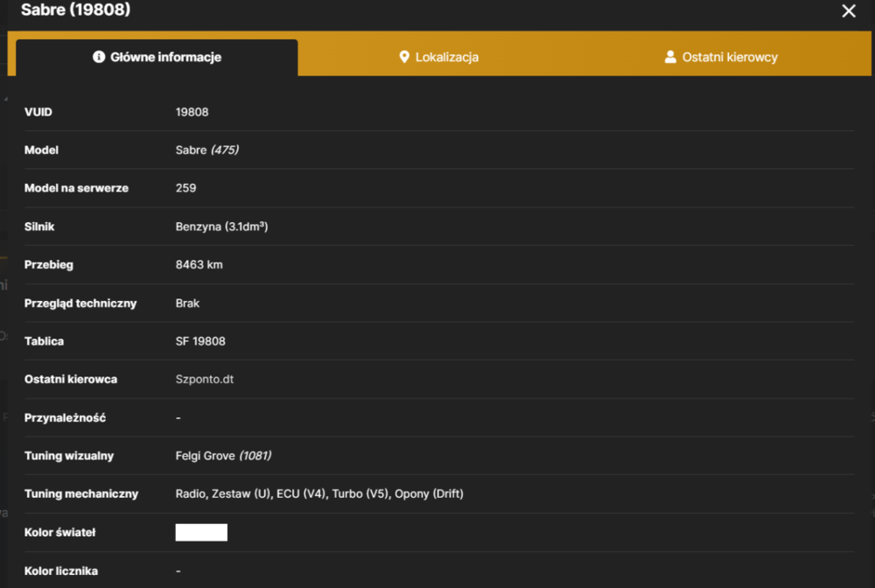Image resolution: width=875 pixels, height=588 pixels.
Task: Click the location pin icon
Action: pyautogui.click(x=404, y=57)
